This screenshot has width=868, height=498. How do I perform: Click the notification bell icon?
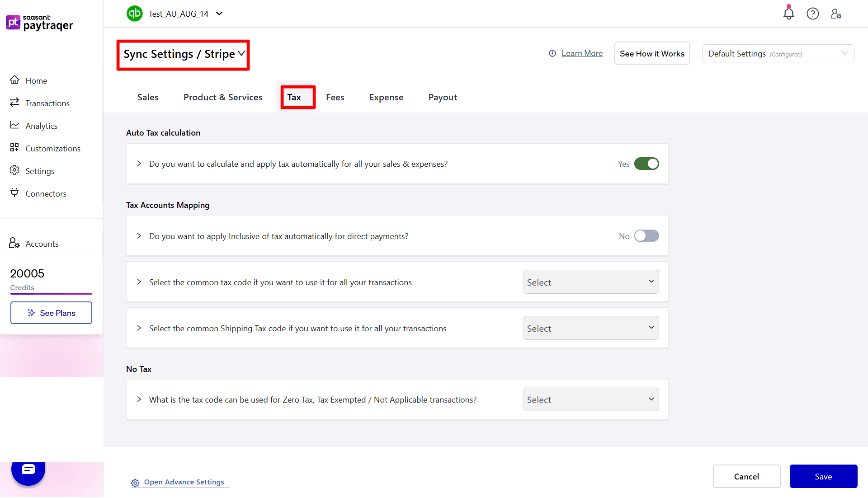788,14
